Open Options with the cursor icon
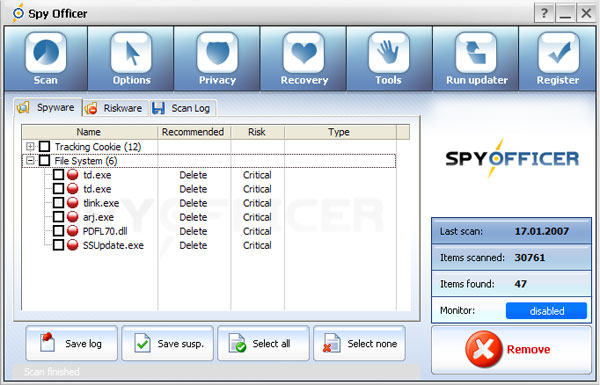 click(131, 52)
